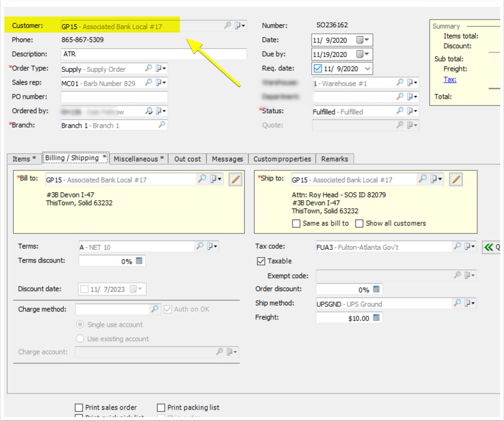
Task: Check Same as bill to
Action: point(296,223)
